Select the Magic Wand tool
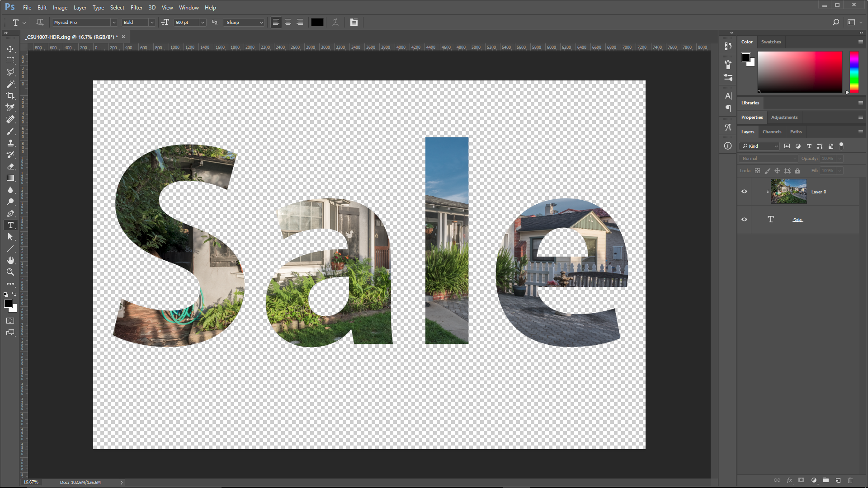The height and width of the screenshot is (488, 868). tap(10, 84)
